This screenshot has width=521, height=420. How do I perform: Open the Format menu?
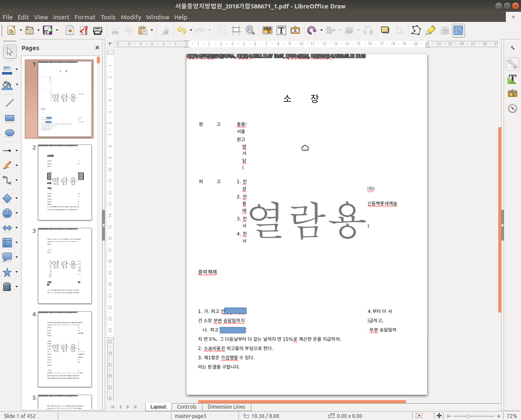pyautogui.click(x=85, y=17)
